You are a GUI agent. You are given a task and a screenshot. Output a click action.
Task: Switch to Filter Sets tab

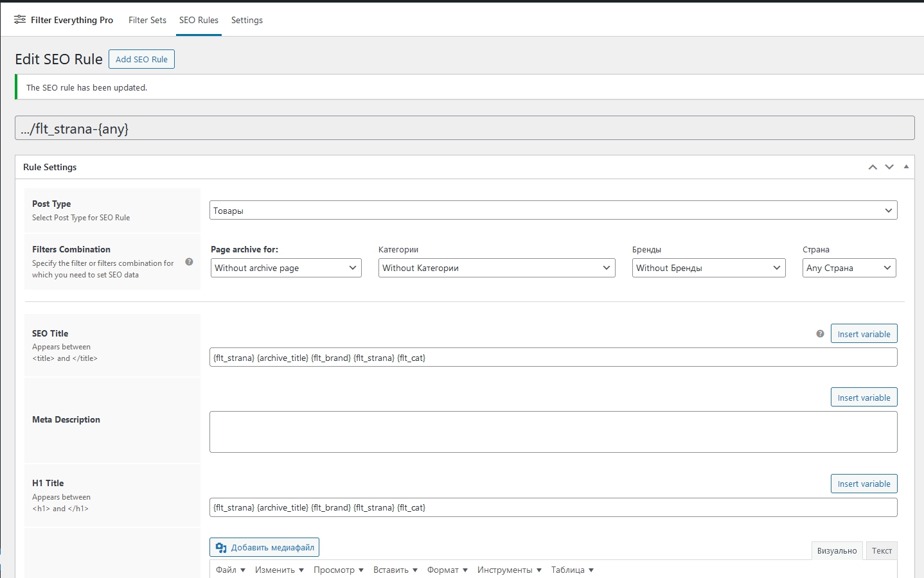tap(147, 20)
